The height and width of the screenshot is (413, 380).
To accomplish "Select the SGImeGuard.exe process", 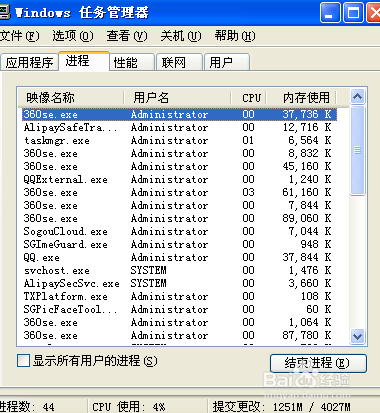I will 179,244.
